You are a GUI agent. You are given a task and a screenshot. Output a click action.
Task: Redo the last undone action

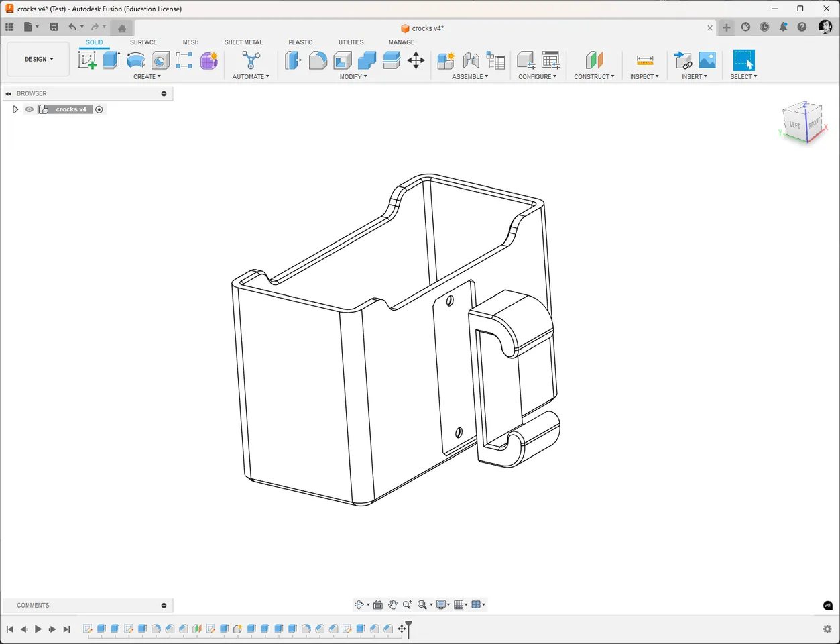coord(95,27)
